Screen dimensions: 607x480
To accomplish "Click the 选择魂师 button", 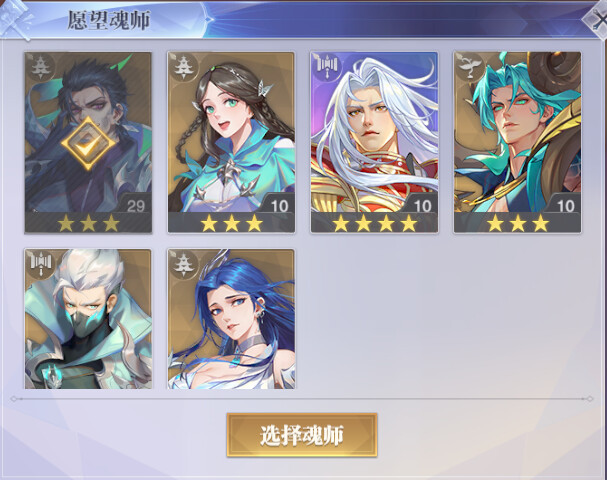I will coord(302,435).
